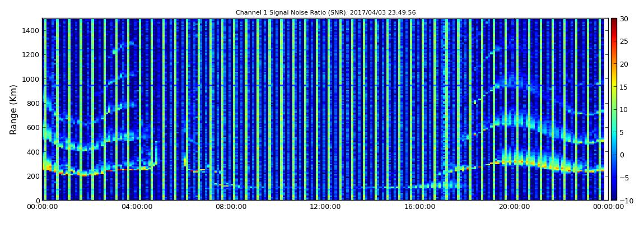Screen dimensions: 644x228
Task: Click the colorbar value 20
Action: click(x=624, y=64)
